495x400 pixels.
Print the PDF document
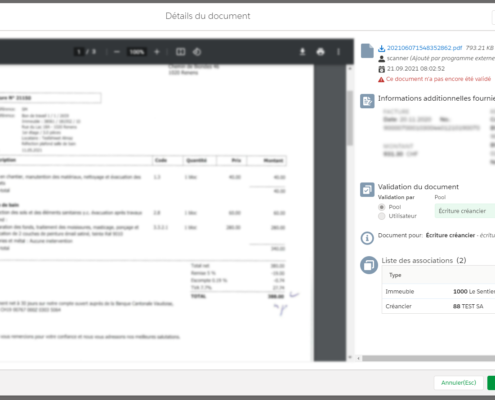(x=320, y=52)
